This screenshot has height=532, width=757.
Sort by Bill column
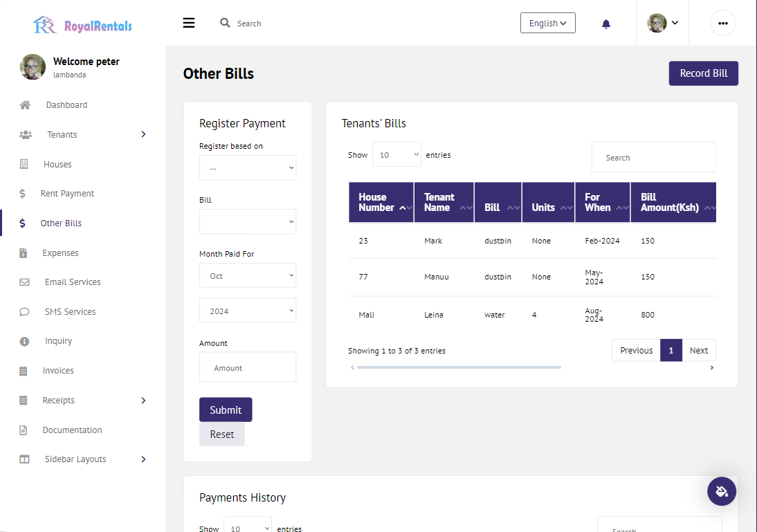(x=498, y=202)
